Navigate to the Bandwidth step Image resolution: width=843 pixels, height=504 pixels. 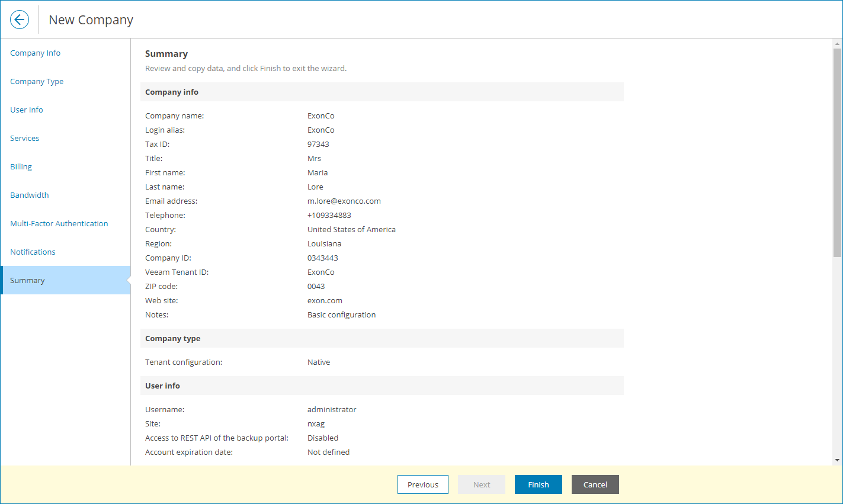(x=29, y=195)
